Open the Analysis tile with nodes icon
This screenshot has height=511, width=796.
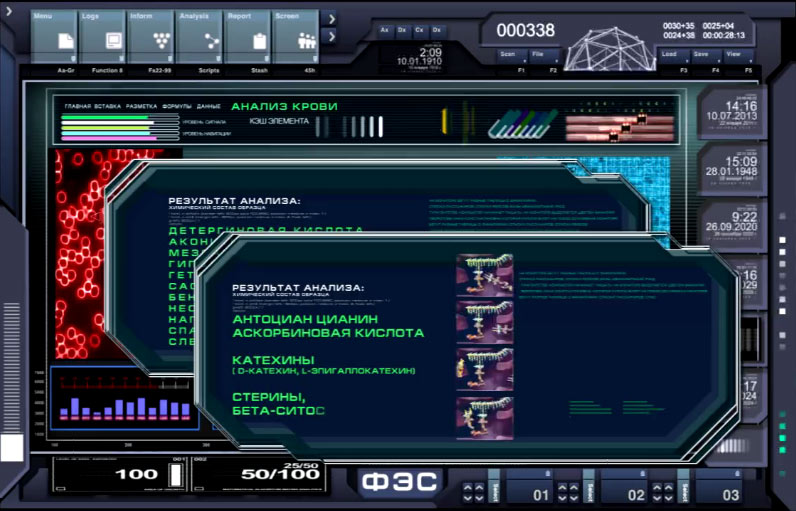click(200, 37)
